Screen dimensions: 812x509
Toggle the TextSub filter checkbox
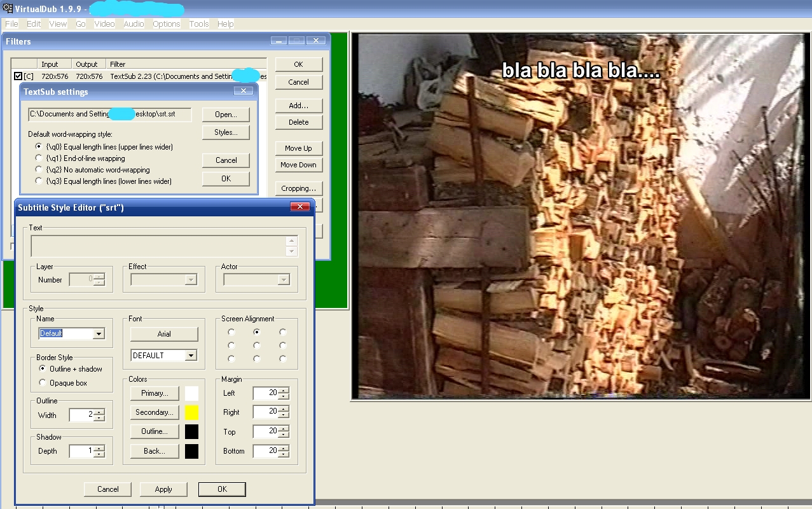(18, 76)
